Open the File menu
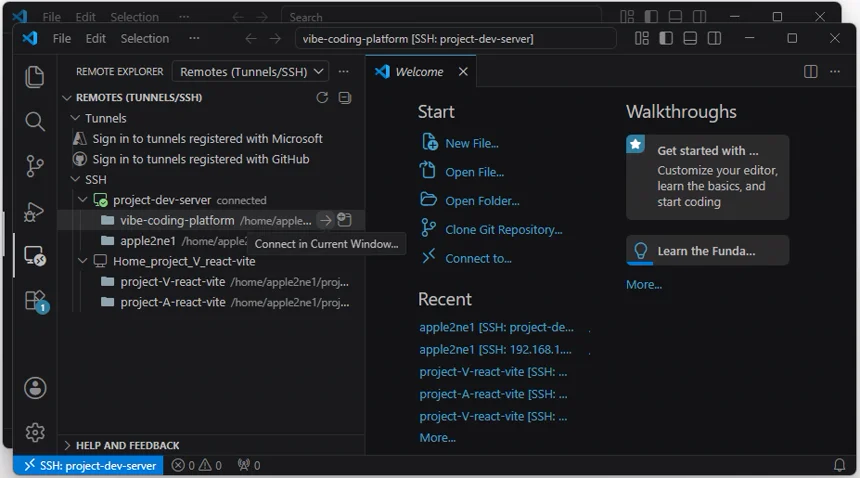Image resolution: width=860 pixels, height=478 pixels. (61, 38)
